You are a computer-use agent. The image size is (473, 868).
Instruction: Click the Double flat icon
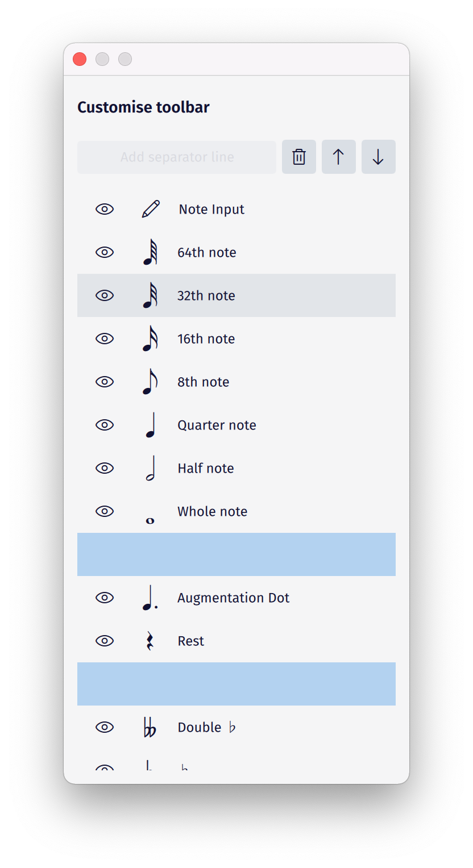(x=150, y=727)
